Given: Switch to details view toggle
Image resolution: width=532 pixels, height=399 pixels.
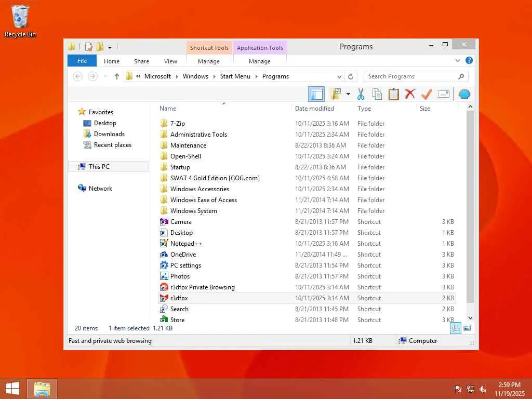Looking at the screenshot, I should (x=456, y=328).
